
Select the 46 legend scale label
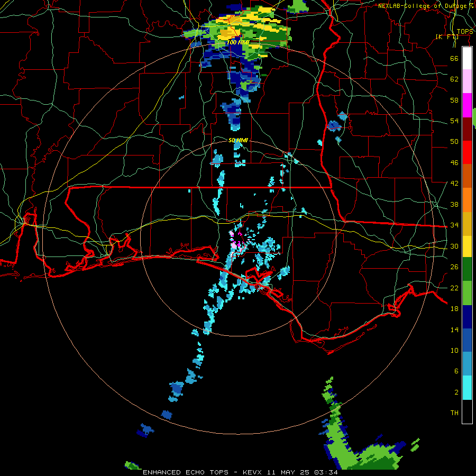pyautogui.click(x=454, y=163)
